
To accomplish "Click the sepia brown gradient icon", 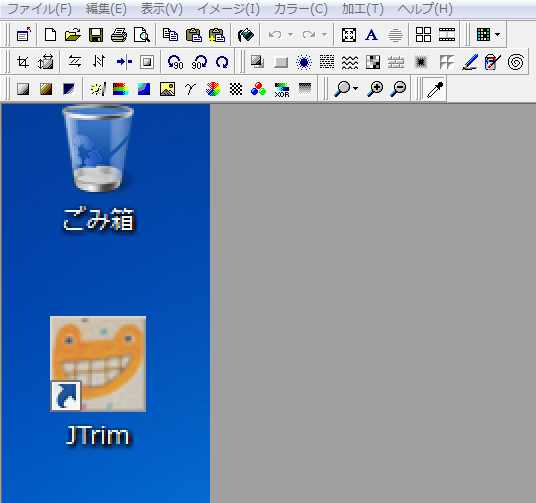I will [x=46, y=89].
